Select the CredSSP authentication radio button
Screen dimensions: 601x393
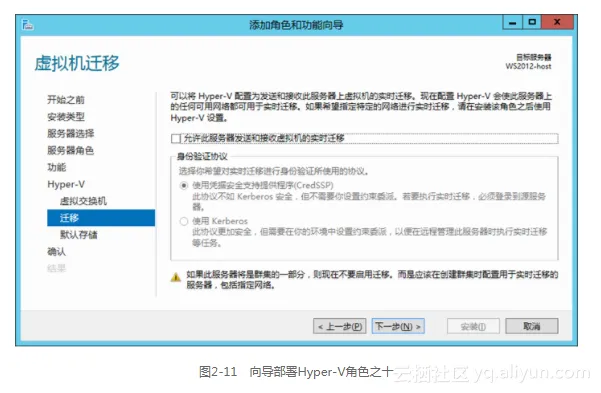pyautogui.click(x=184, y=186)
